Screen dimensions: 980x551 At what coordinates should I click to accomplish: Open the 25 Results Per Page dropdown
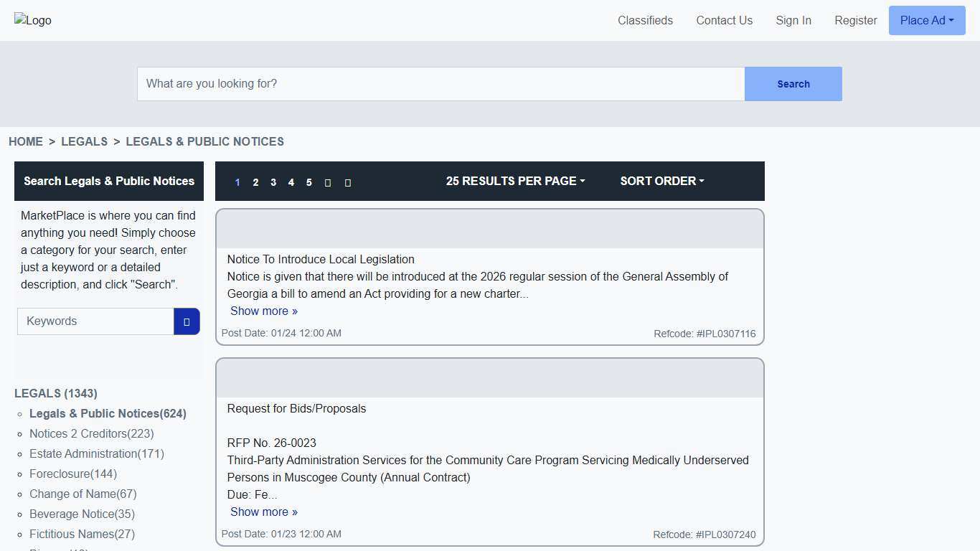point(515,181)
